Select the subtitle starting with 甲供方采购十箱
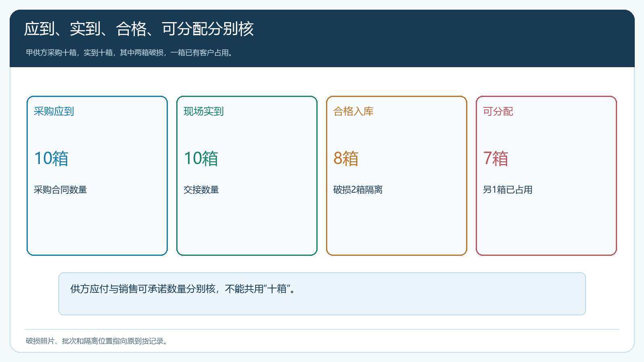 point(130,53)
